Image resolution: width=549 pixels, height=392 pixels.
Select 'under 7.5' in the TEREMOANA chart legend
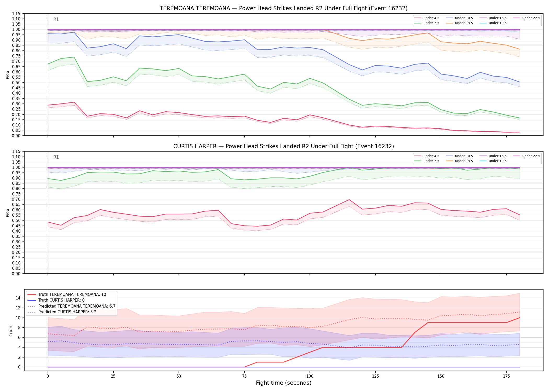(427, 23)
